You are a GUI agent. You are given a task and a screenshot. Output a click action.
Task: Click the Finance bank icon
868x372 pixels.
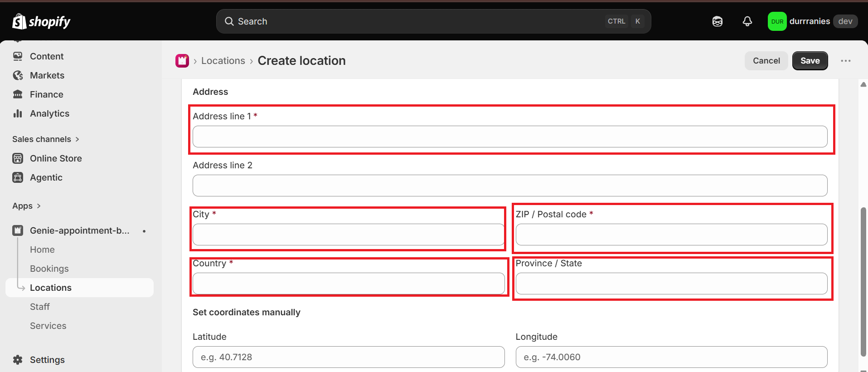(x=18, y=94)
